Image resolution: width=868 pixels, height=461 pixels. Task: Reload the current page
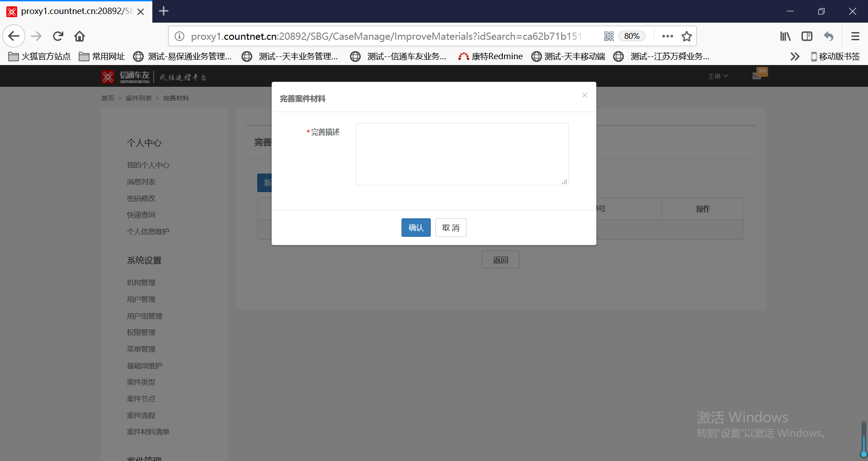click(x=58, y=36)
